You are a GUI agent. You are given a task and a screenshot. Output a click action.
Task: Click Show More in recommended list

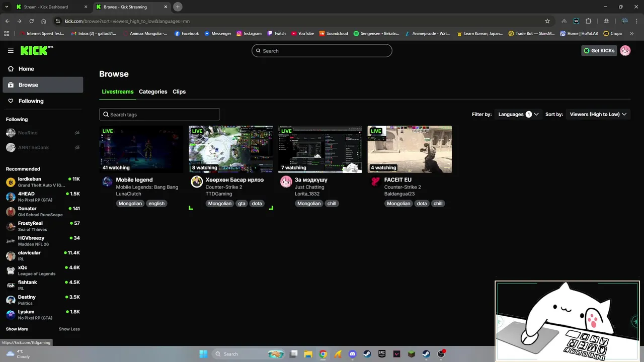pyautogui.click(x=17, y=329)
